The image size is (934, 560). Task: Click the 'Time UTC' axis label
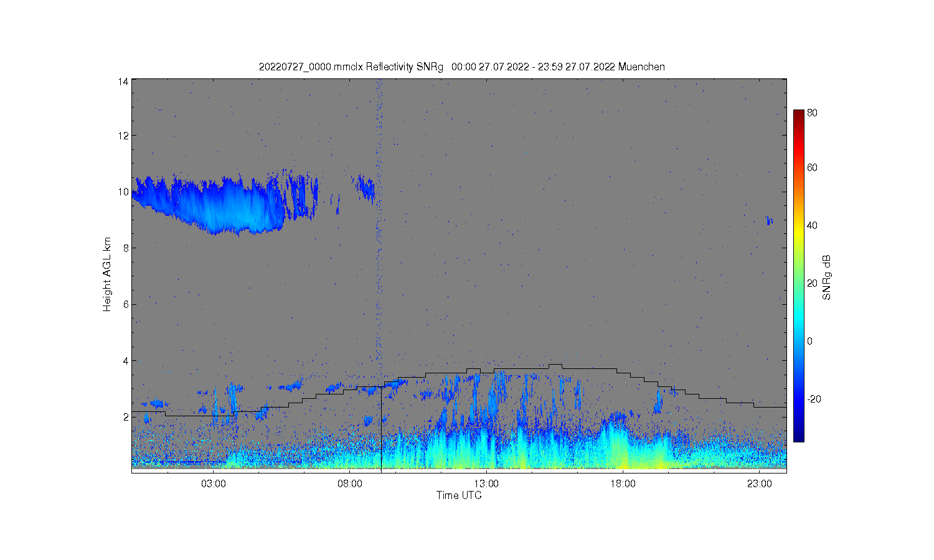[459, 496]
